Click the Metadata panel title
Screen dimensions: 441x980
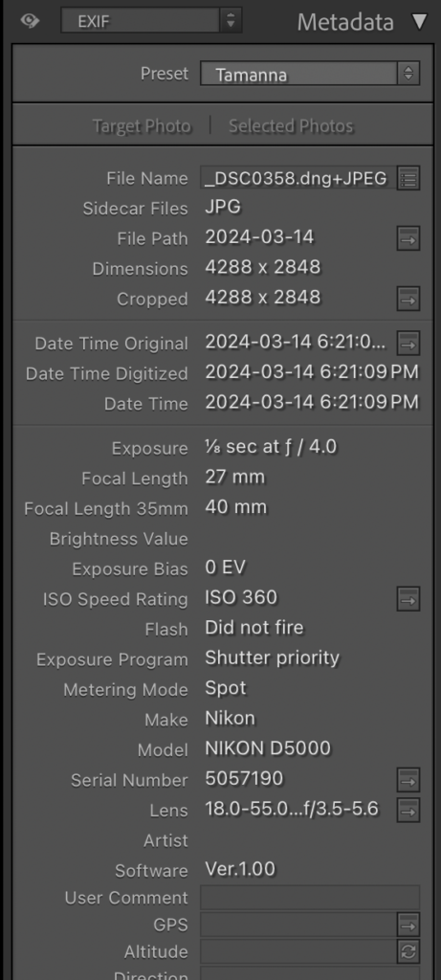pyautogui.click(x=345, y=23)
